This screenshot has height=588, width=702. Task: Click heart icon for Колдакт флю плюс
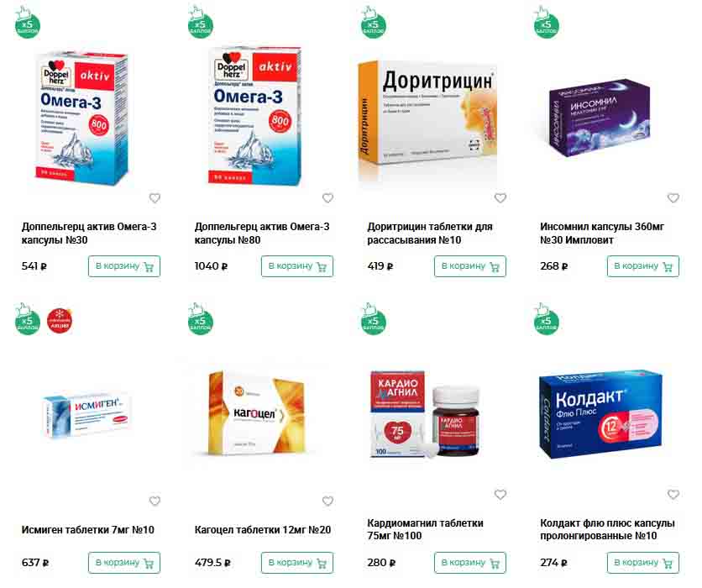click(673, 495)
